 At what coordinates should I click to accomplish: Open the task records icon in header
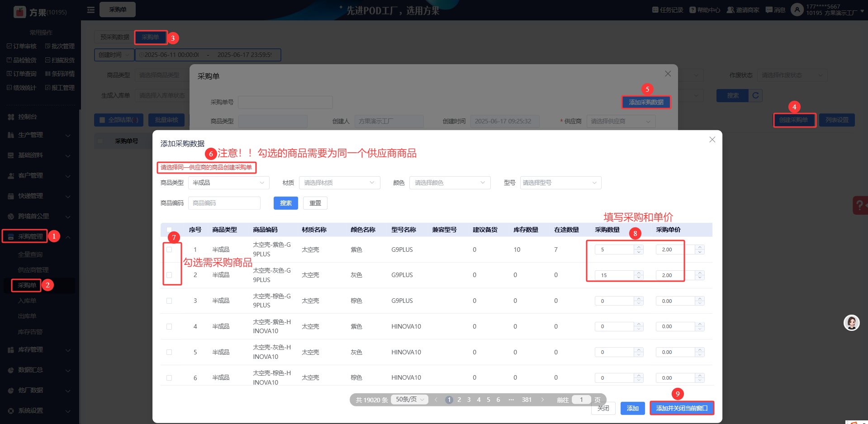pyautogui.click(x=655, y=10)
